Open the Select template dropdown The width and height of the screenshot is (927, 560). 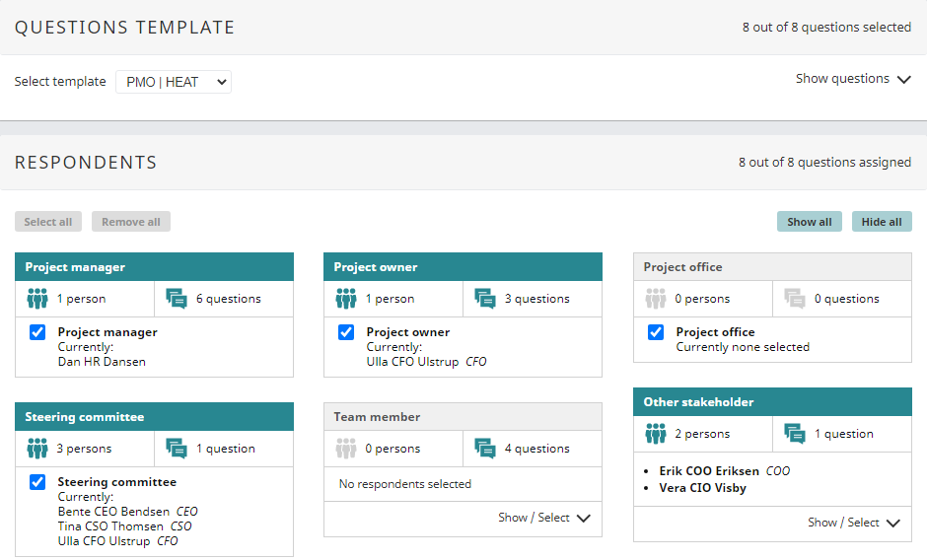point(174,82)
